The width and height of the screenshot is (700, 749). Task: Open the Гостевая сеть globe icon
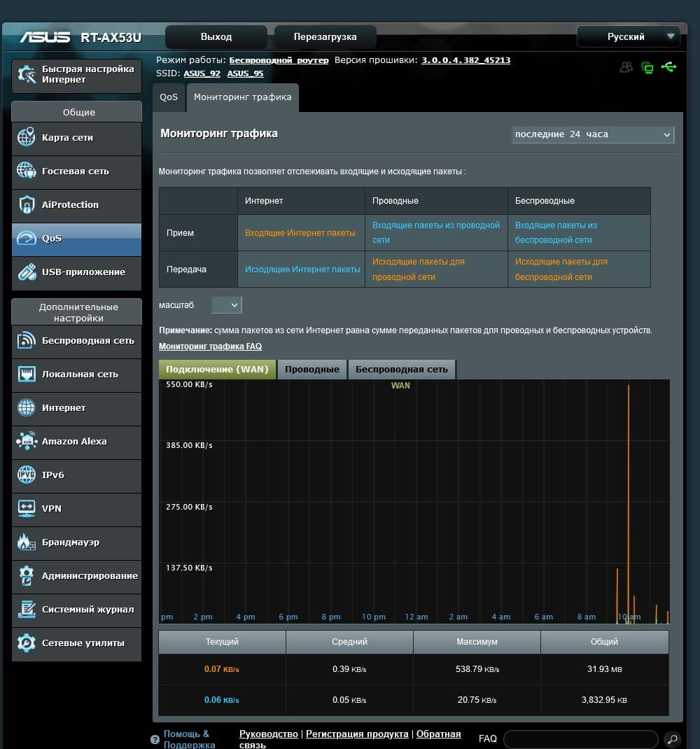tap(26, 171)
